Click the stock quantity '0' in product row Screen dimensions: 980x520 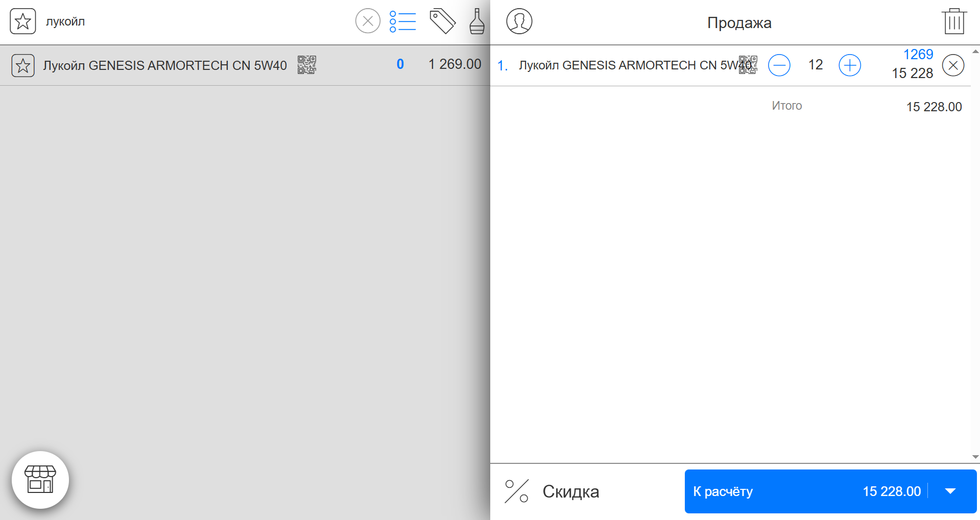400,64
